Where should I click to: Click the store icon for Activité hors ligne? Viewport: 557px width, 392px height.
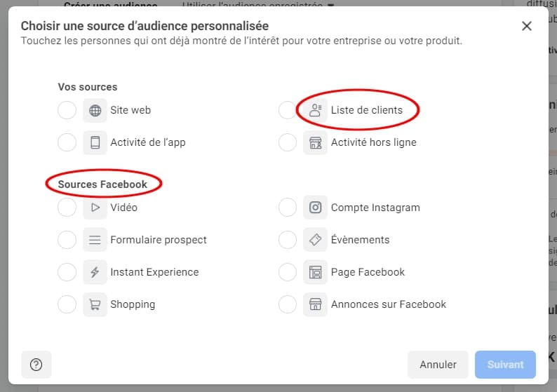tap(316, 142)
